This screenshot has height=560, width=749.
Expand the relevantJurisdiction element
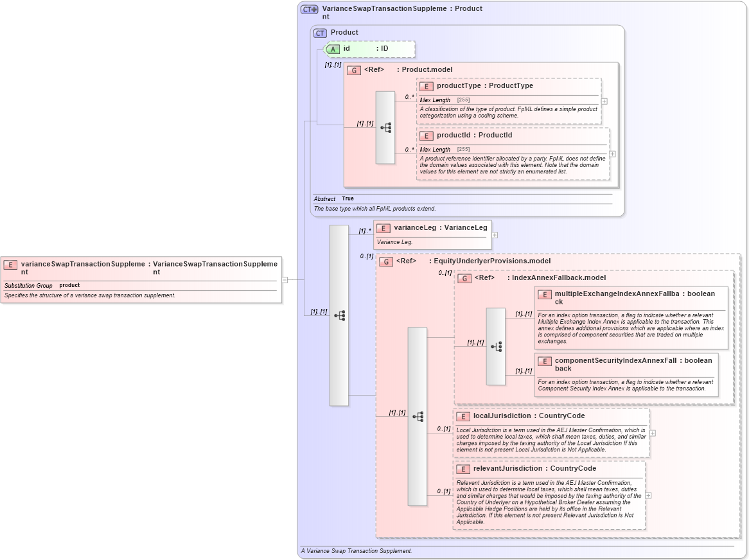[648, 496]
